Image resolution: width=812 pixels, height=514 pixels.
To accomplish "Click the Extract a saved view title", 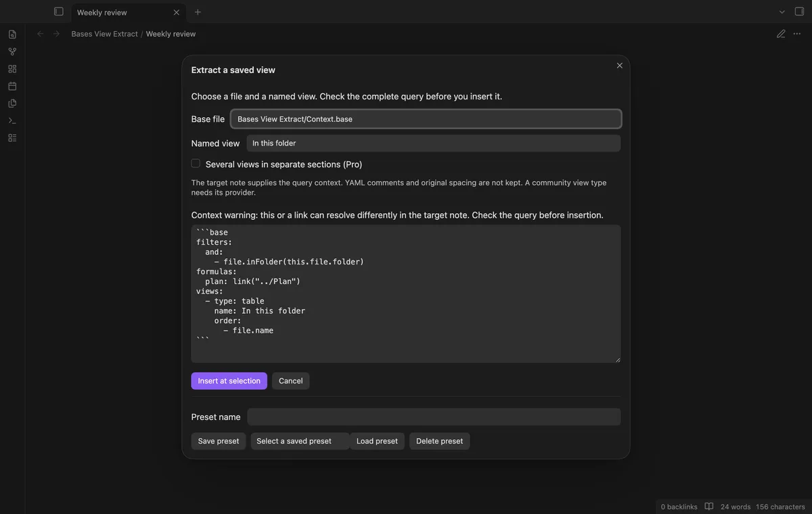I will click(233, 70).
